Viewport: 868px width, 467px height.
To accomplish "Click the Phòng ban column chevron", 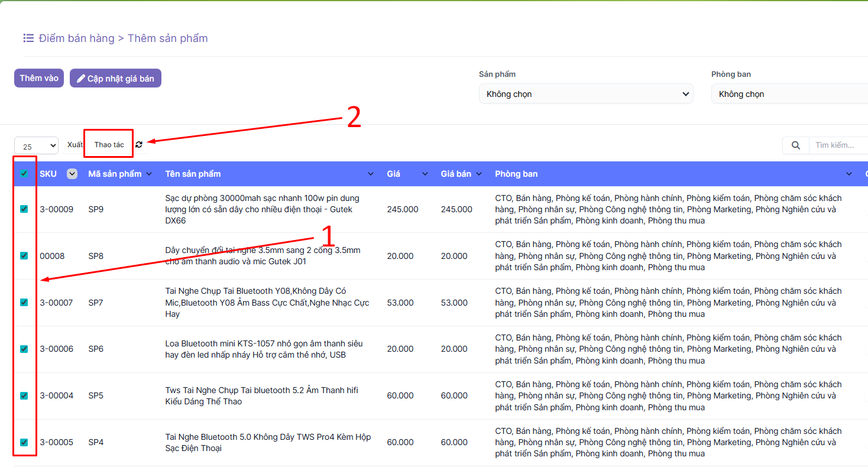I will [849, 174].
